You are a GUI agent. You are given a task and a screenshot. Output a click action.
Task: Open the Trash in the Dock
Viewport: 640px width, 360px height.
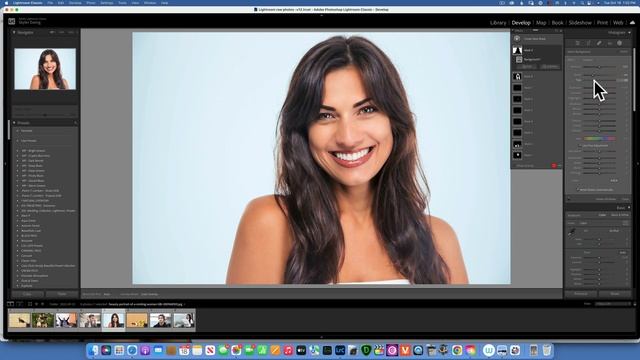coord(547,350)
